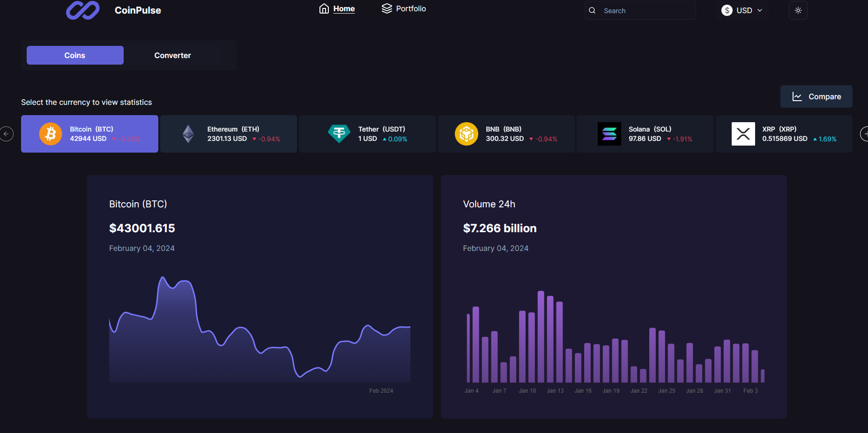Click the Compare button
The width and height of the screenshot is (868, 433).
click(816, 96)
